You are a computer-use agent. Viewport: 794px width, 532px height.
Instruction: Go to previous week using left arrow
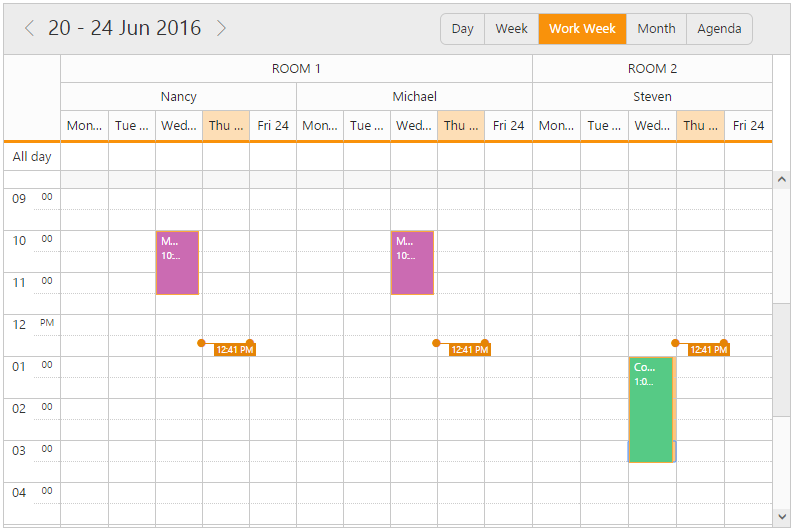29,28
